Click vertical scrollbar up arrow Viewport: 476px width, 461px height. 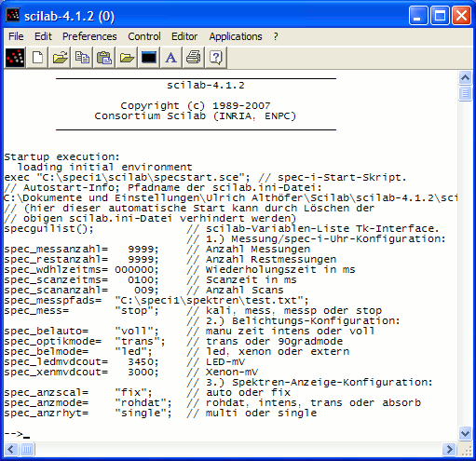[x=465, y=77]
